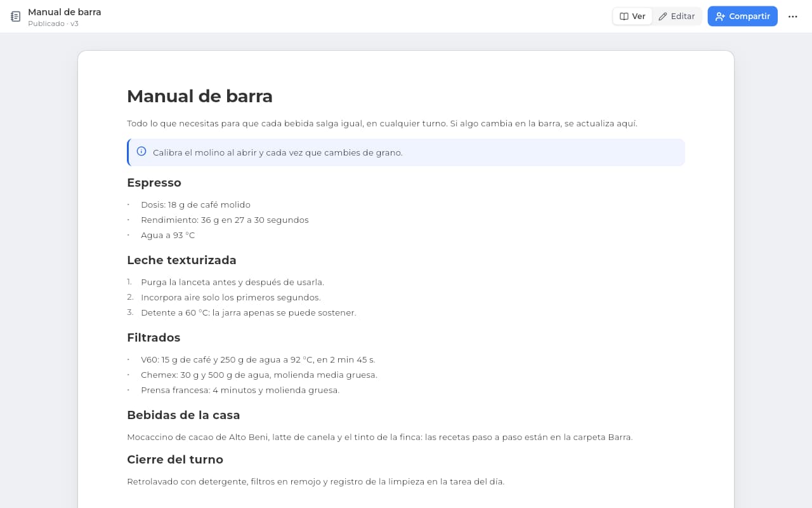Click the Rendimiento: 36 g line
812x508 pixels.
pos(225,220)
